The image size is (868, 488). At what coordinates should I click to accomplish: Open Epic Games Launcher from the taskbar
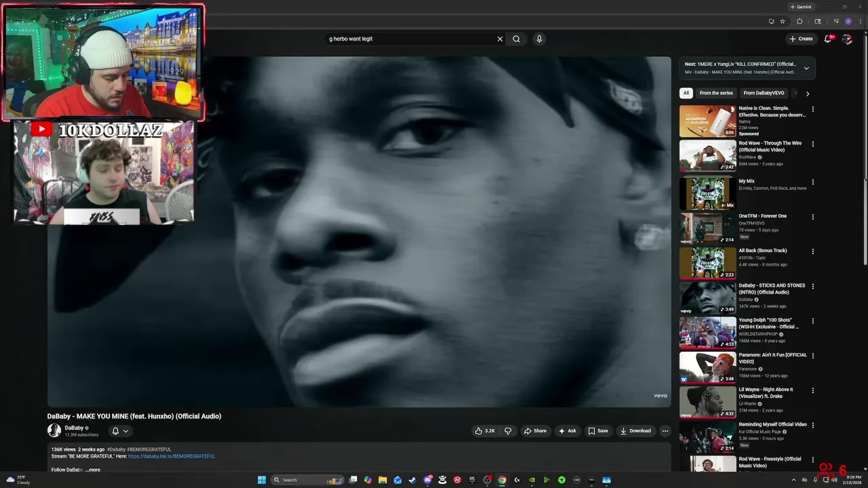click(x=473, y=480)
